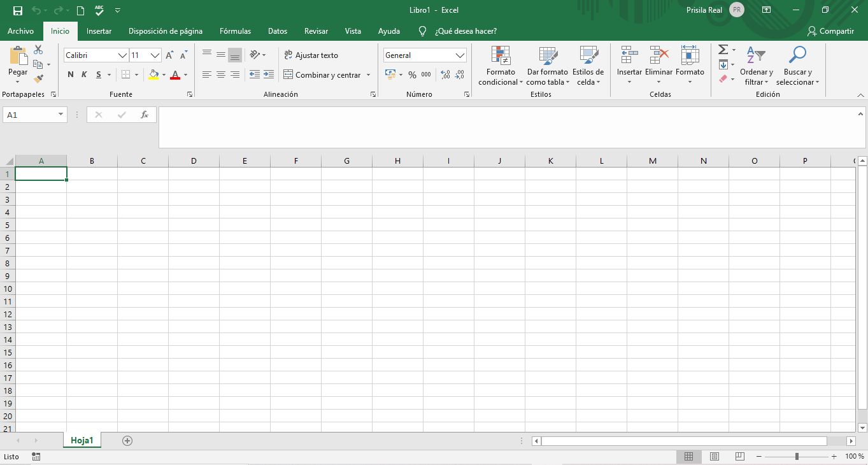
Task: Toggle center alignment in Alineación
Action: (x=220, y=74)
